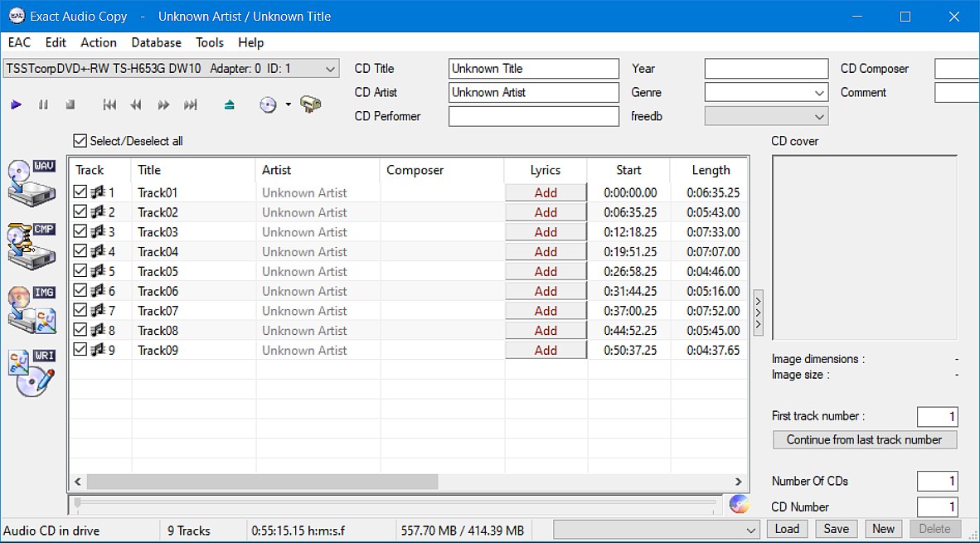Skip to the next track
The height and width of the screenshot is (543, 980).
coord(191,105)
